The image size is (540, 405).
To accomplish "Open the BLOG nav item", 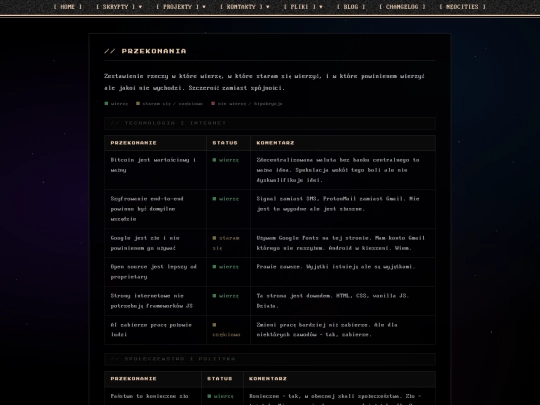I will pos(351,7).
